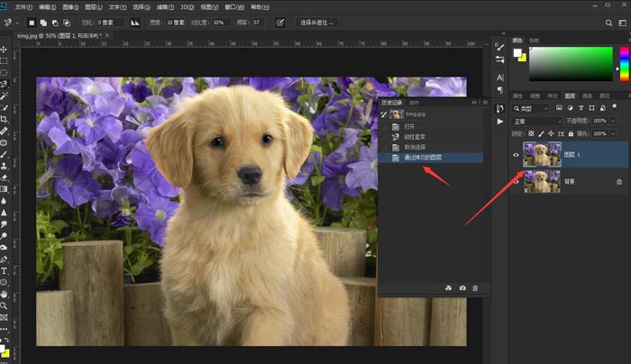Toggle lock all padlock in Layers panel

571,133
